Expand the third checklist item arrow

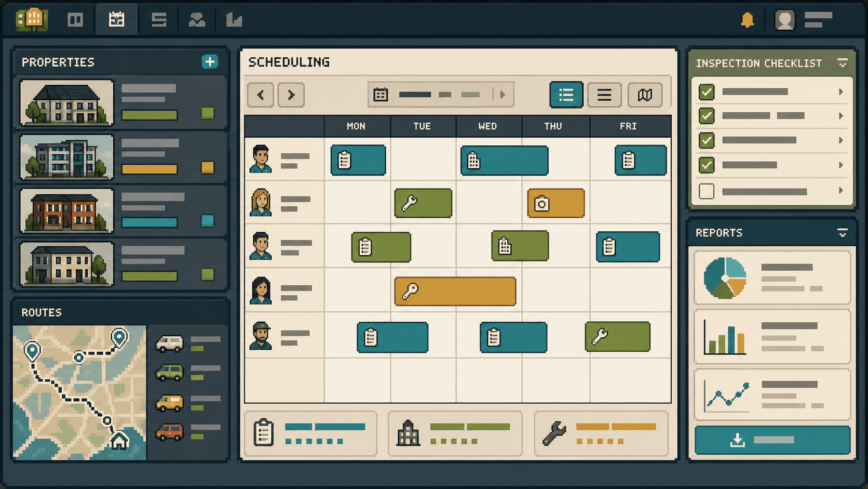point(840,140)
